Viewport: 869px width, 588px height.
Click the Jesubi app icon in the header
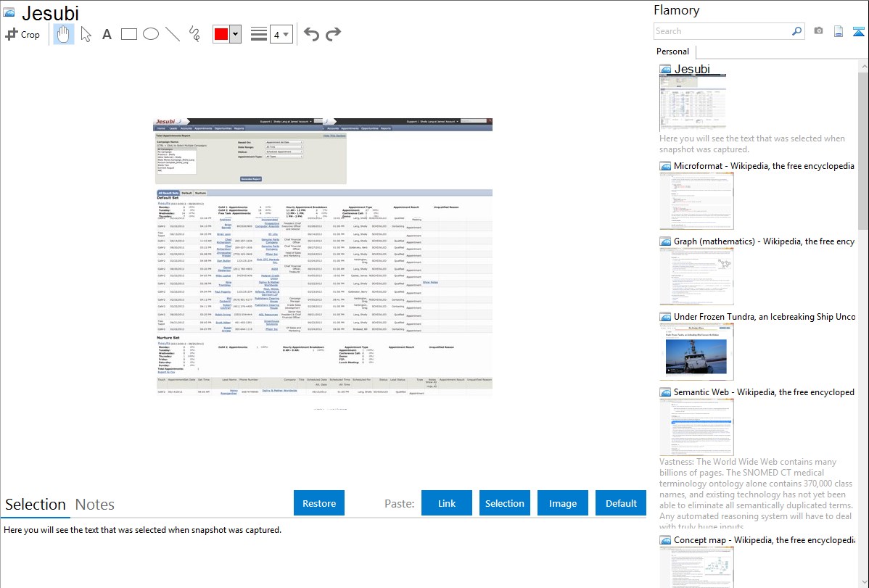9,12
